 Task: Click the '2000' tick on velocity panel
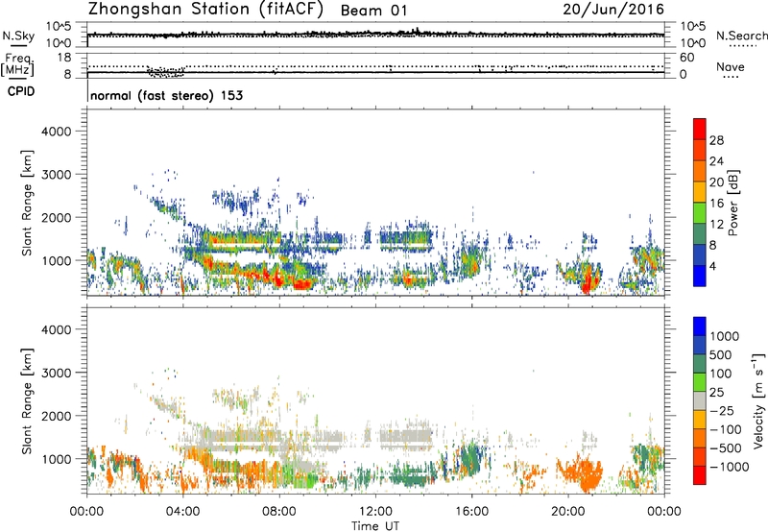point(57,416)
